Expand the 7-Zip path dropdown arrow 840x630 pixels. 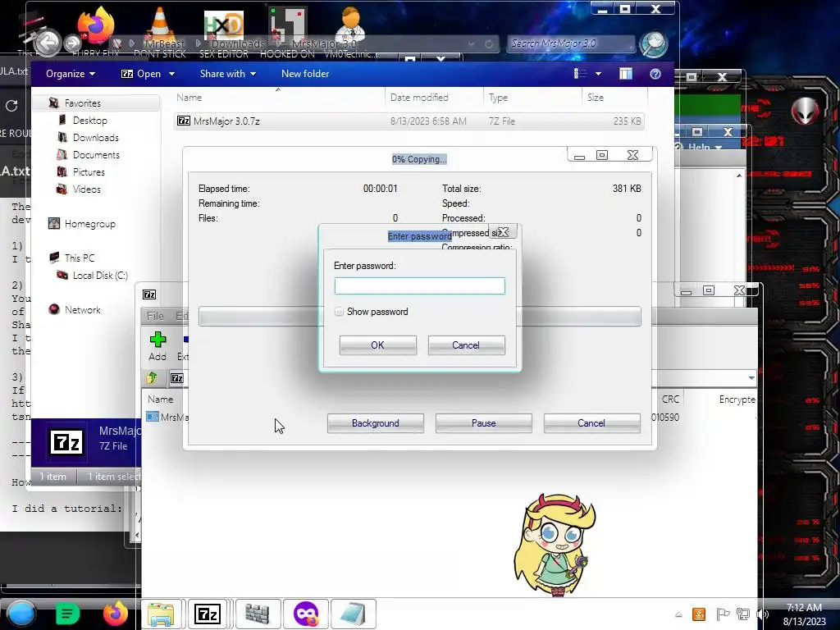tap(751, 377)
